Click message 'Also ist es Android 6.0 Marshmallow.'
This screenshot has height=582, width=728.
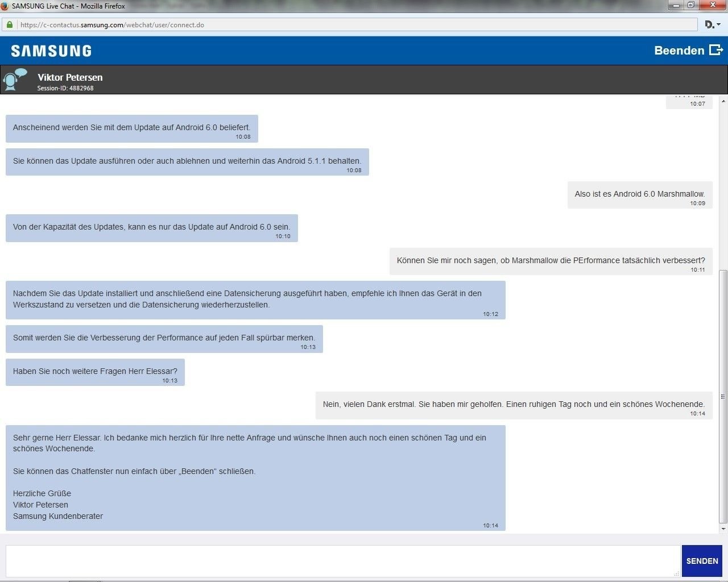(640, 195)
